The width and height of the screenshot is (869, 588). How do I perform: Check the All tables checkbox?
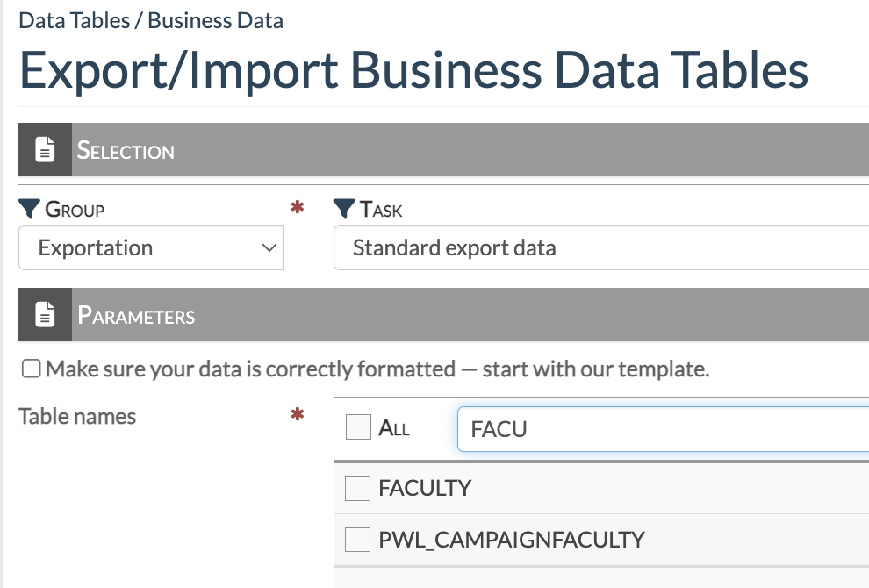(x=358, y=428)
